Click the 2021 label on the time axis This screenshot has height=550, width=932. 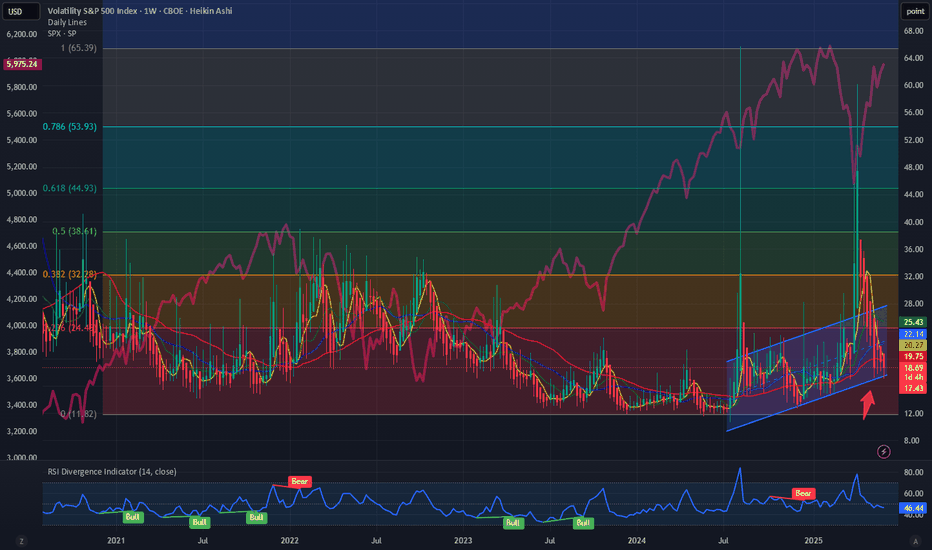(x=116, y=540)
